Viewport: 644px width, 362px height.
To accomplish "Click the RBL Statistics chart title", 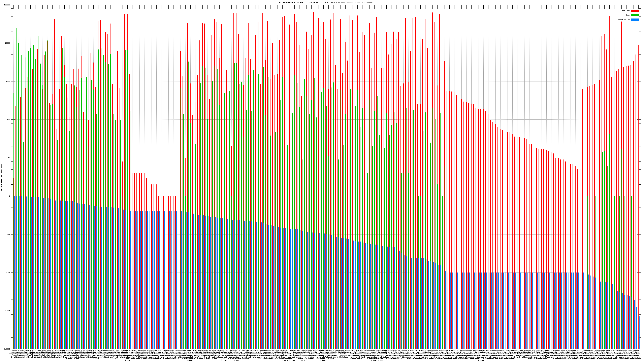I will click(325, 2).
